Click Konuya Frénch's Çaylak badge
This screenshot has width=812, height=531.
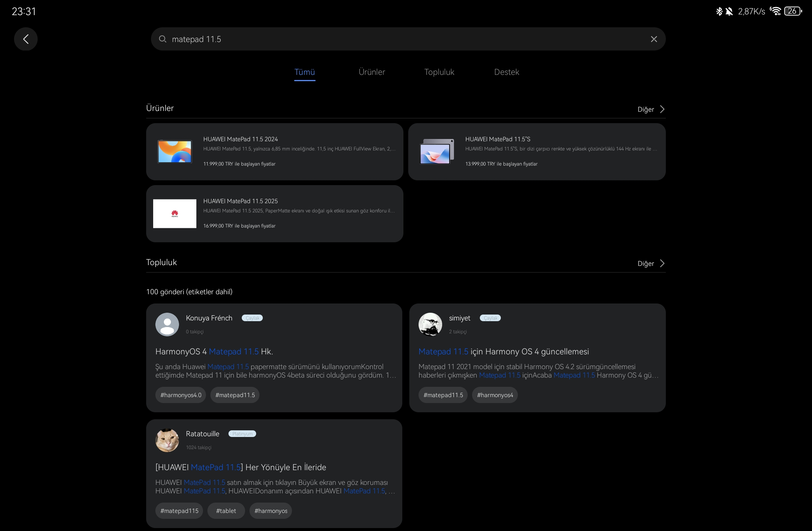click(x=252, y=318)
